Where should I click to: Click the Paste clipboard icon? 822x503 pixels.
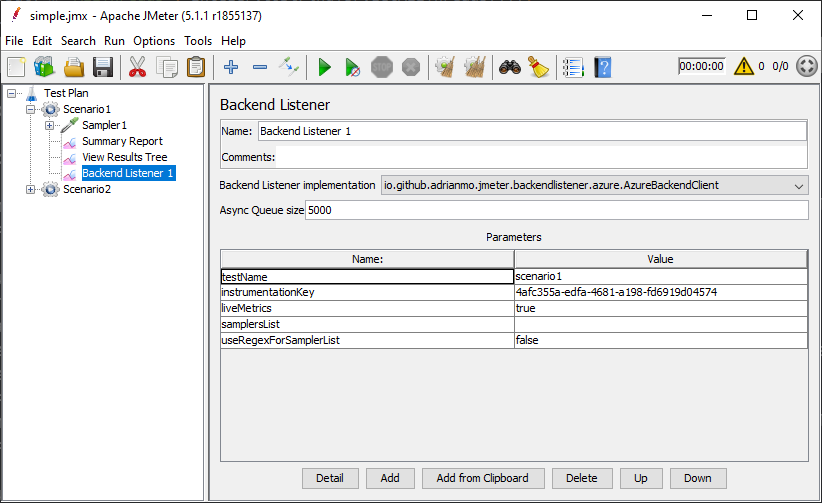click(196, 67)
